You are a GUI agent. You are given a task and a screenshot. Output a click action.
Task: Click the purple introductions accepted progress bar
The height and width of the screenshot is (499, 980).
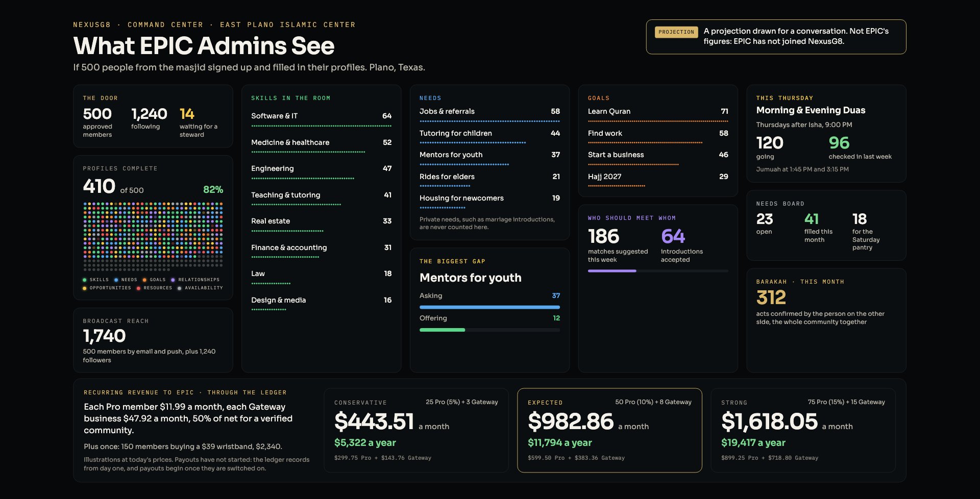tap(612, 271)
